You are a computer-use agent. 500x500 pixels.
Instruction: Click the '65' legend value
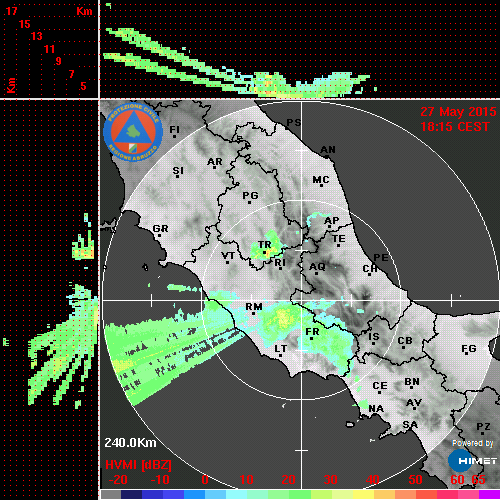[478, 480]
